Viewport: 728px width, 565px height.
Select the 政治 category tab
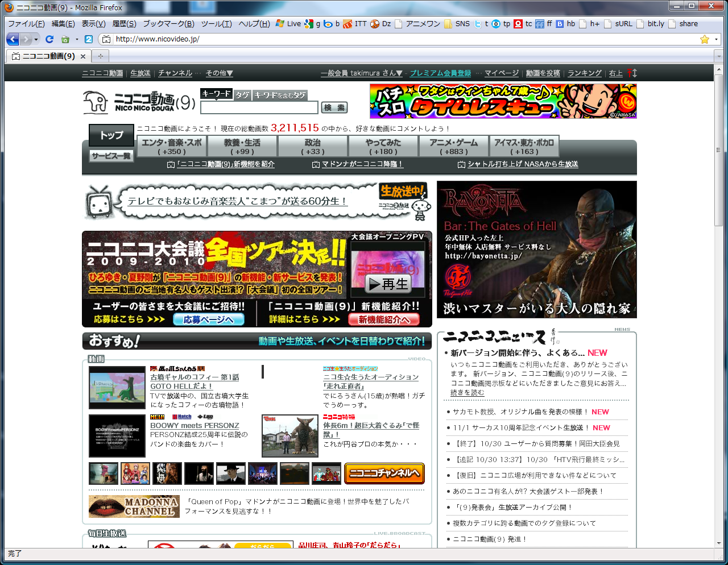312,147
